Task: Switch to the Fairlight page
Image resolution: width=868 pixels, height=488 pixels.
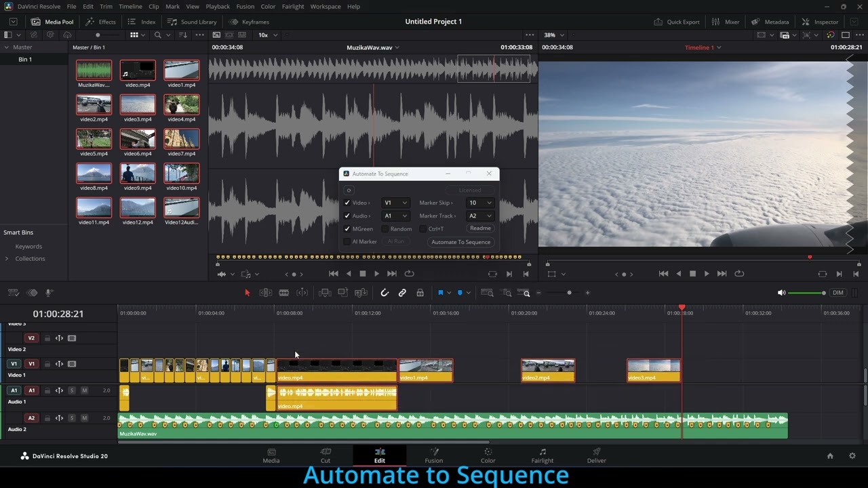Action: click(542, 455)
